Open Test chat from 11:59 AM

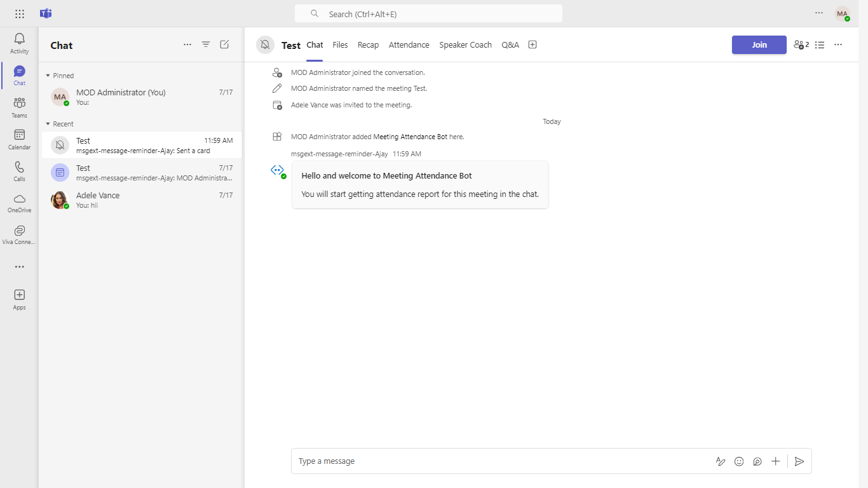pyautogui.click(x=142, y=145)
